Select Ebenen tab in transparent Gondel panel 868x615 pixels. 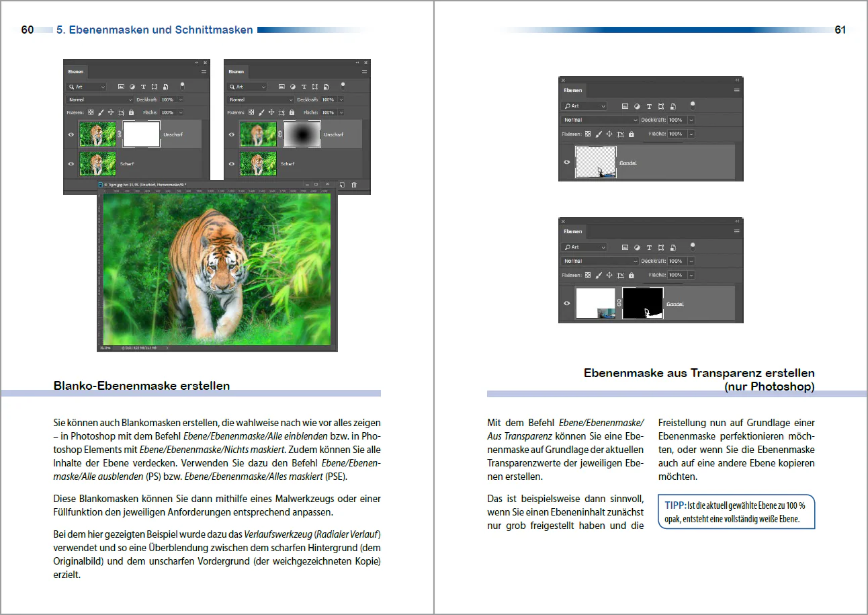click(573, 90)
